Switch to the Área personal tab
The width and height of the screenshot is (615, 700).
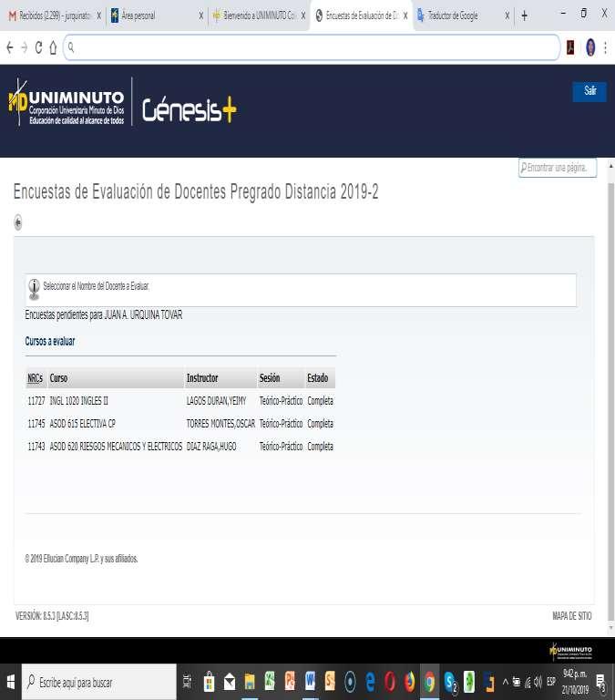click(x=154, y=15)
